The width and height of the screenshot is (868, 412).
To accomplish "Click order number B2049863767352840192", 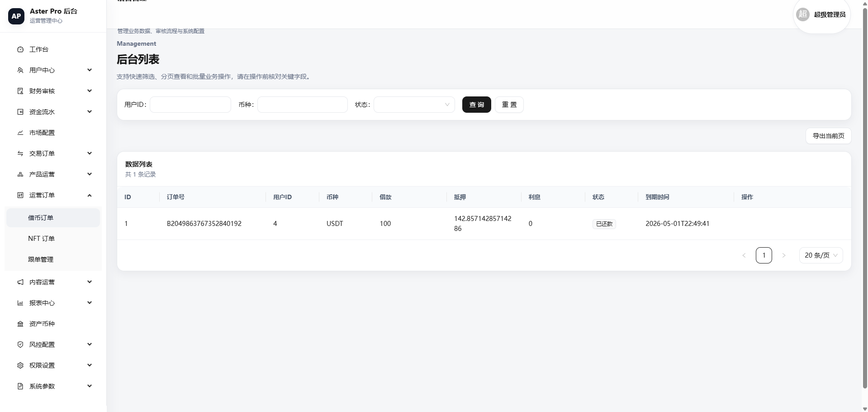I will [204, 224].
